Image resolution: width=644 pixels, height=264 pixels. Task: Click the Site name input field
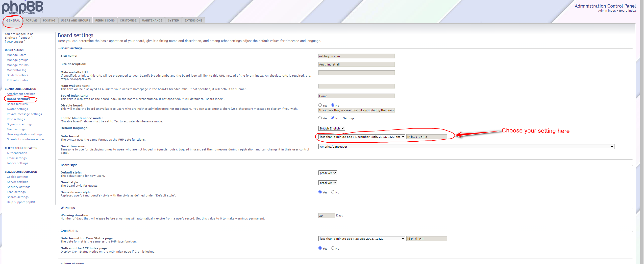[356, 56]
